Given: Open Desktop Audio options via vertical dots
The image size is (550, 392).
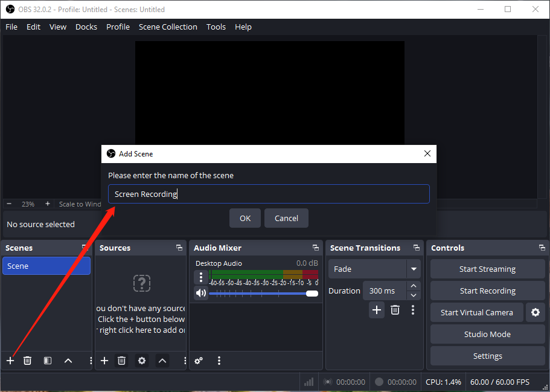Looking at the screenshot, I should 200,277.
